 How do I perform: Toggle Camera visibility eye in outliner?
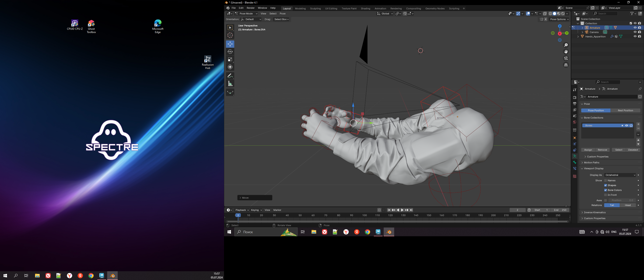(635, 32)
